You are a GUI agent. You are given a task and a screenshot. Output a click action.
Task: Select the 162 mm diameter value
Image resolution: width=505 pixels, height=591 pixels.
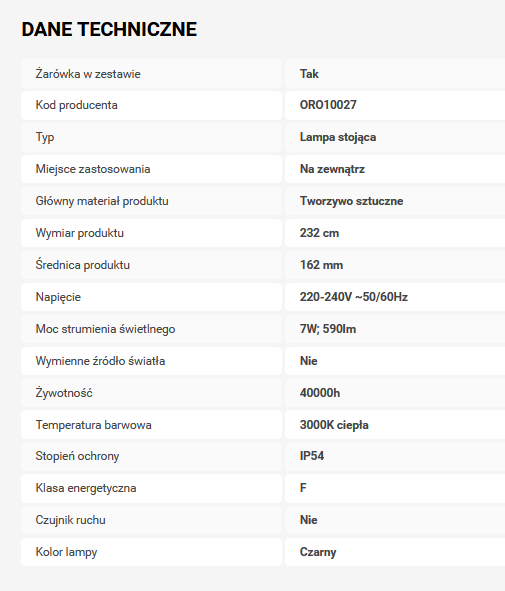(321, 265)
